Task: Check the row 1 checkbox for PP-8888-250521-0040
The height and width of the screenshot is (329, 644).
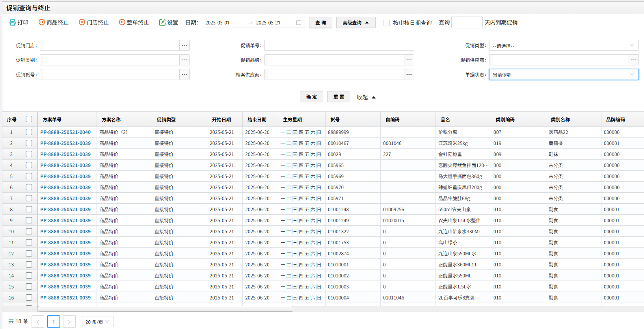Action: pyautogui.click(x=29, y=132)
